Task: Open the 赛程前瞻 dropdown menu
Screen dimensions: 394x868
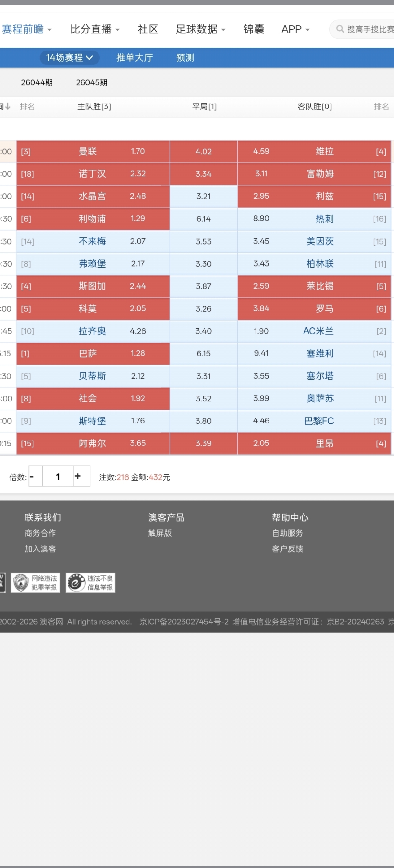Action: click(27, 29)
